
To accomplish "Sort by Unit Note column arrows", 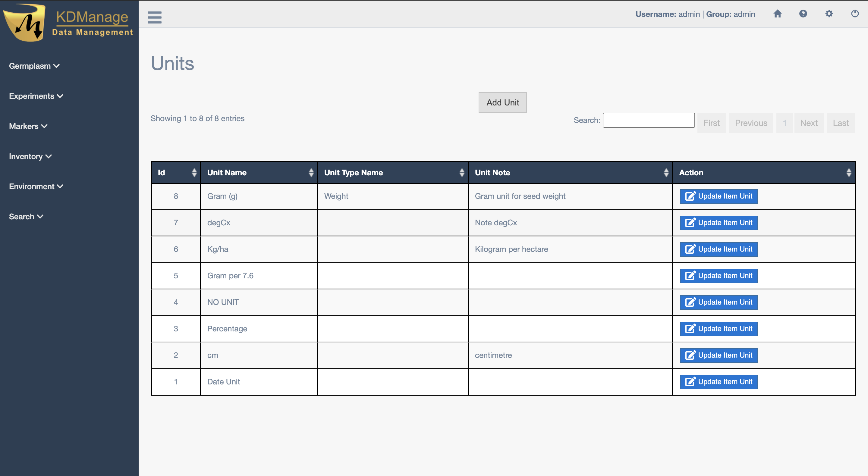I will [x=666, y=173].
